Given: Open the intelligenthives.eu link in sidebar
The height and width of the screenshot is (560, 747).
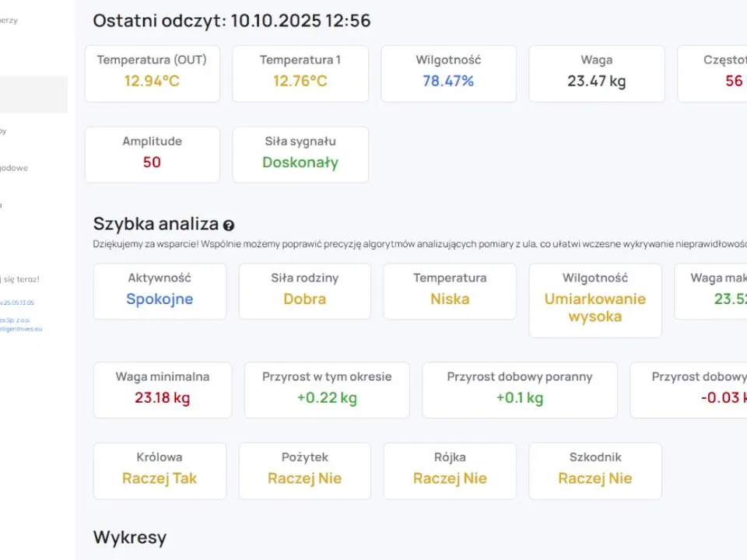Looking at the screenshot, I should 23,329.
